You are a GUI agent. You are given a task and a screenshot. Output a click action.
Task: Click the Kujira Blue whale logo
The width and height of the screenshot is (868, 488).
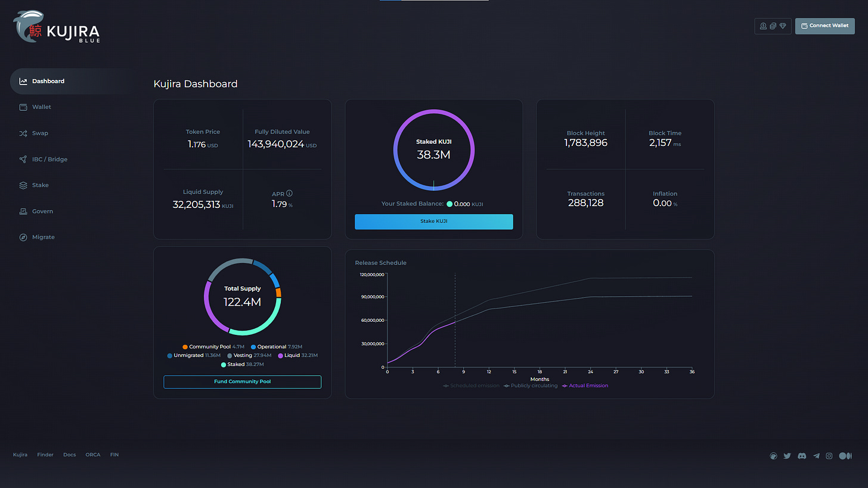point(57,27)
